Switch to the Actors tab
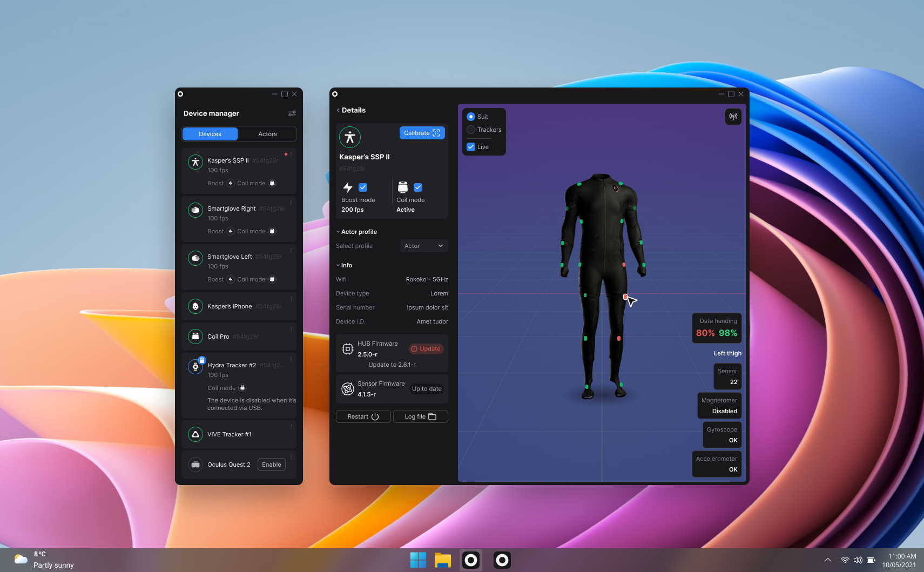This screenshot has height=572, width=924. 267,134
